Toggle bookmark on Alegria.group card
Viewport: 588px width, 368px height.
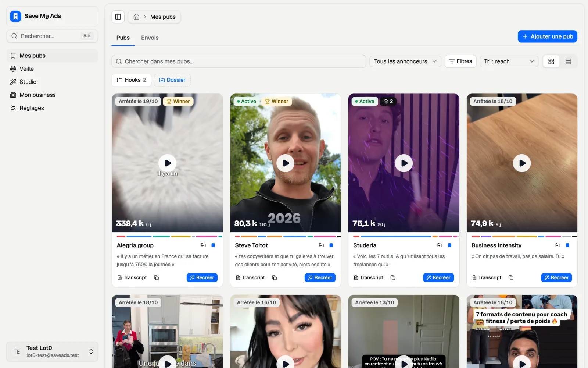point(213,245)
